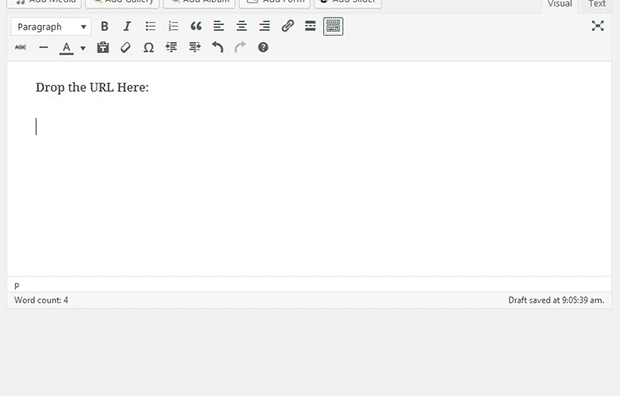
Task: Select the 'p' element path indicator
Action: (17, 285)
